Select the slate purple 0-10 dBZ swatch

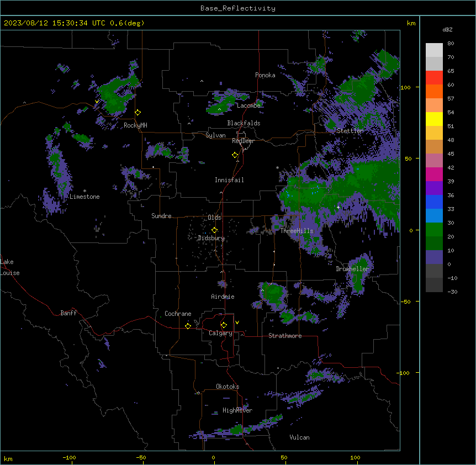point(434,257)
